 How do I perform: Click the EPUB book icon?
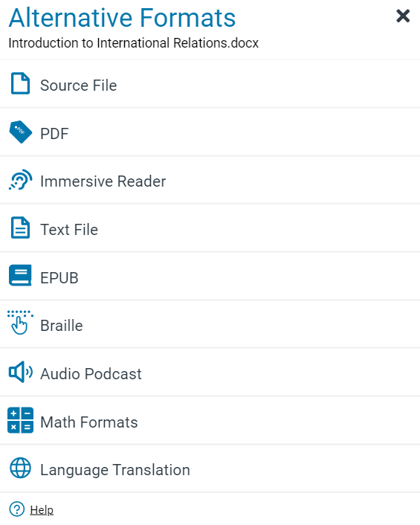click(20, 276)
